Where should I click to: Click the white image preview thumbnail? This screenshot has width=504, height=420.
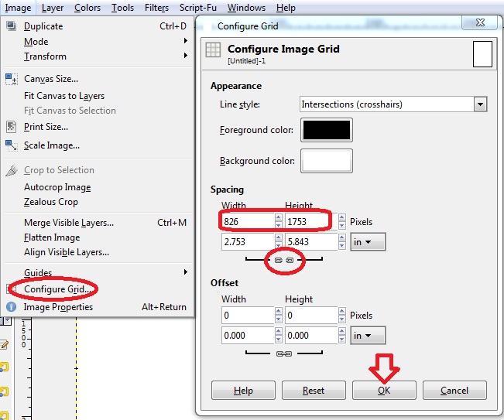click(x=482, y=54)
